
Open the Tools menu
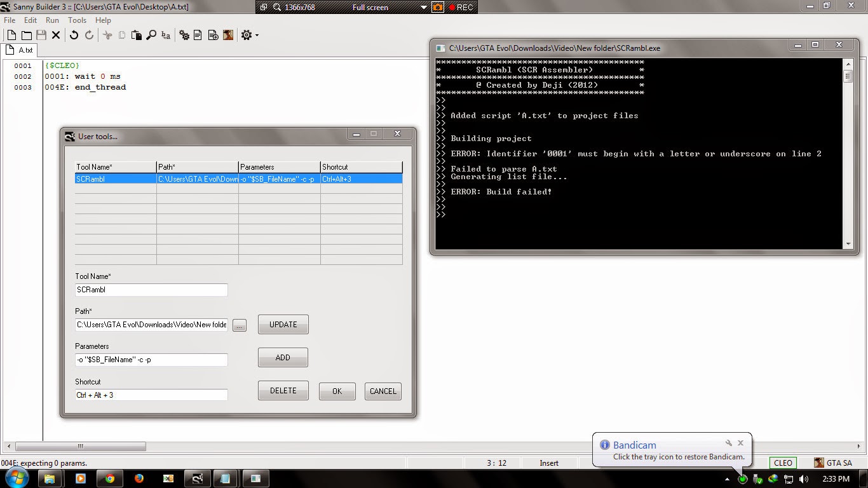point(77,20)
